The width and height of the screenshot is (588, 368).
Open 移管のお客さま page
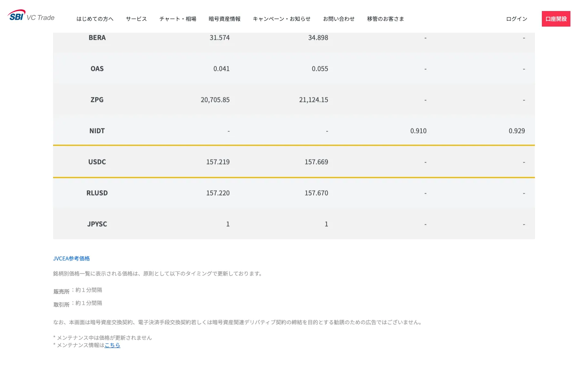coord(385,19)
